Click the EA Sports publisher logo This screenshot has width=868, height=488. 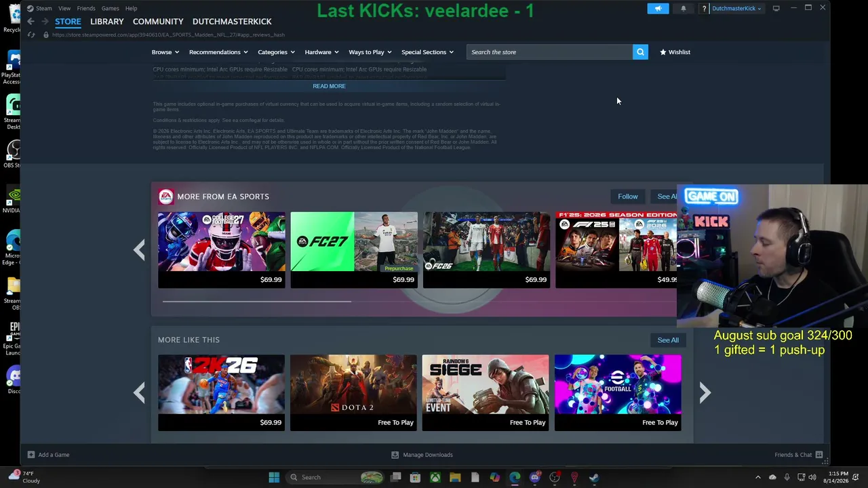pyautogui.click(x=165, y=197)
